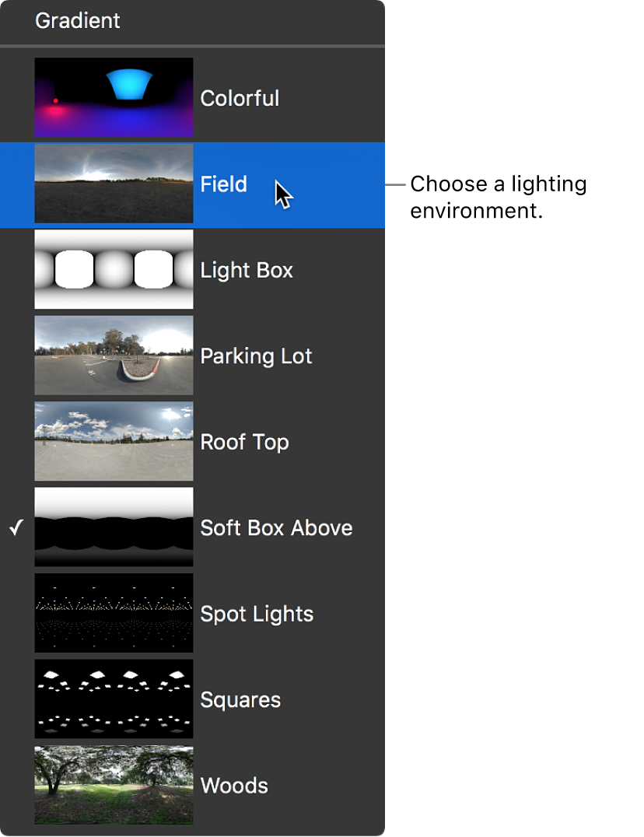This screenshot has height=837, width=644.
Task: Select the Parking Lot preview image
Action: click(x=114, y=355)
